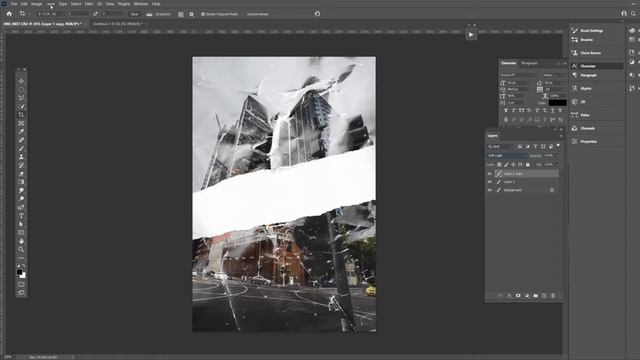
Task: Open the font size dropdown
Action: (518, 83)
